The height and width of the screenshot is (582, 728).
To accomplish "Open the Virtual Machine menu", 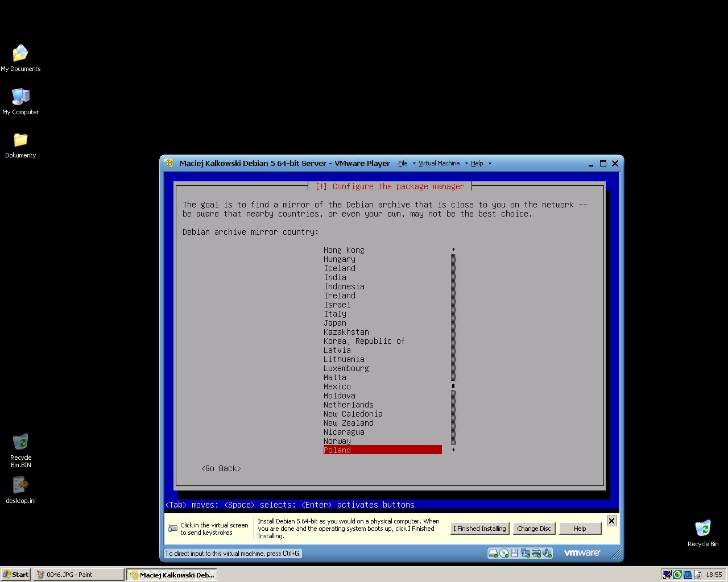I will coord(439,163).
